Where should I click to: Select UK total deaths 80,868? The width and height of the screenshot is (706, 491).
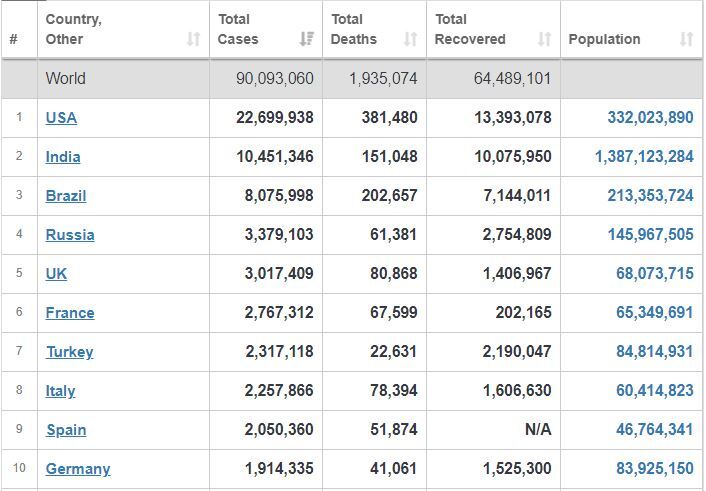(394, 274)
